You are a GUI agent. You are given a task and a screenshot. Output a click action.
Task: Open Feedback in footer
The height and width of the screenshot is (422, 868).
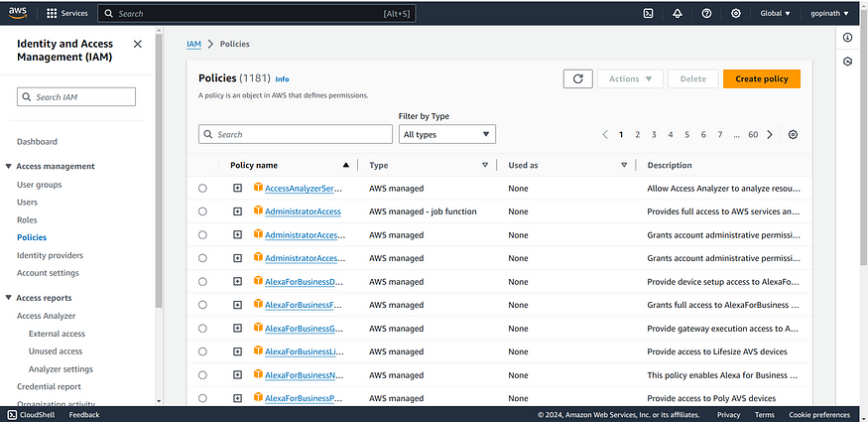[x=84, y=415]
